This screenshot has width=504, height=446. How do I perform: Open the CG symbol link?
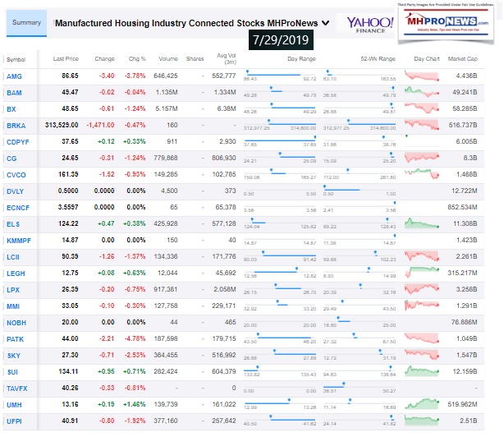point(11,159)
